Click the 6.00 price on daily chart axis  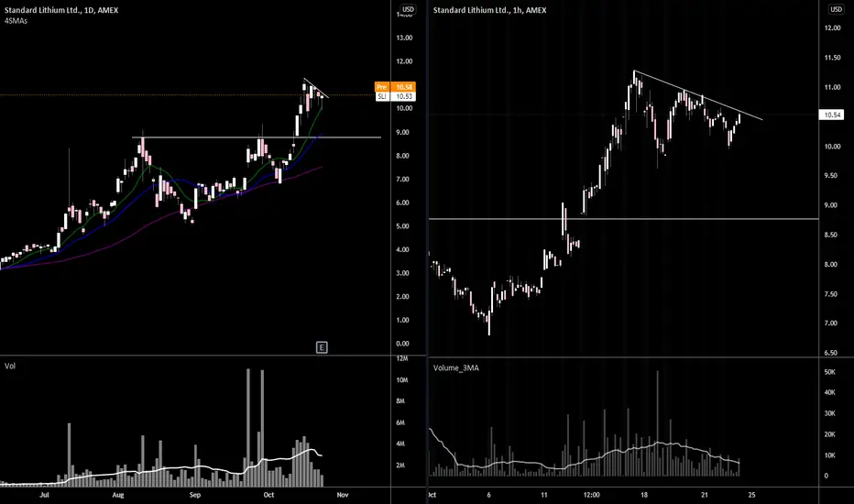coord(402,203)
